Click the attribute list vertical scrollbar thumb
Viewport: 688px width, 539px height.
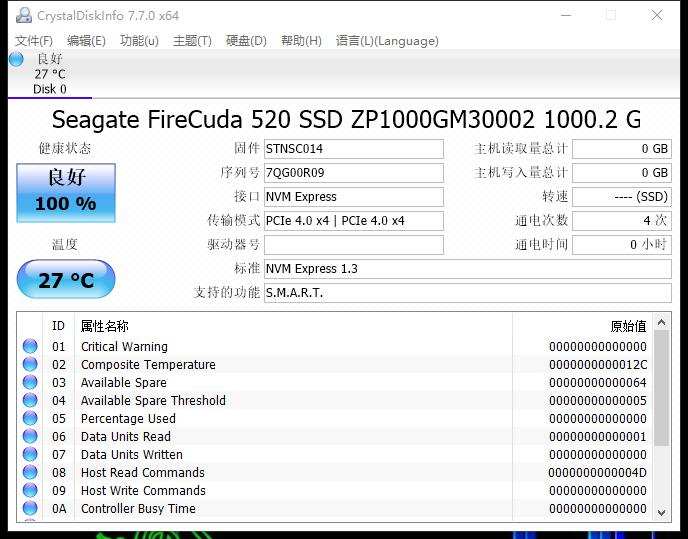pos(661,388)
